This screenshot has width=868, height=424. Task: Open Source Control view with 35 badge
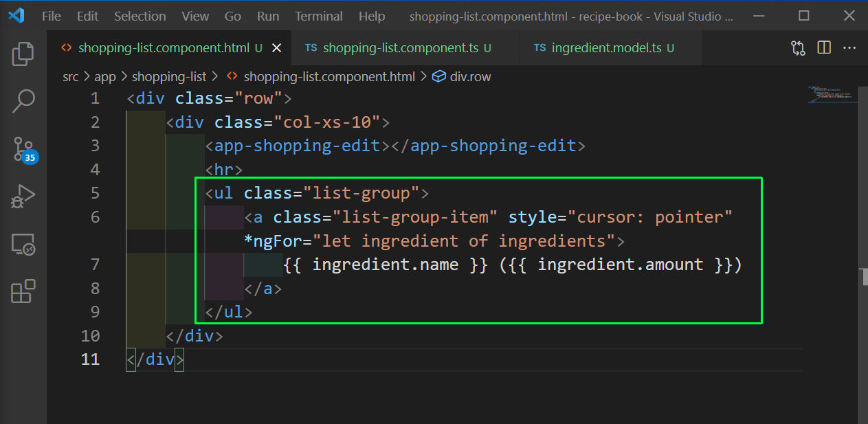click(x=25, y=149)
